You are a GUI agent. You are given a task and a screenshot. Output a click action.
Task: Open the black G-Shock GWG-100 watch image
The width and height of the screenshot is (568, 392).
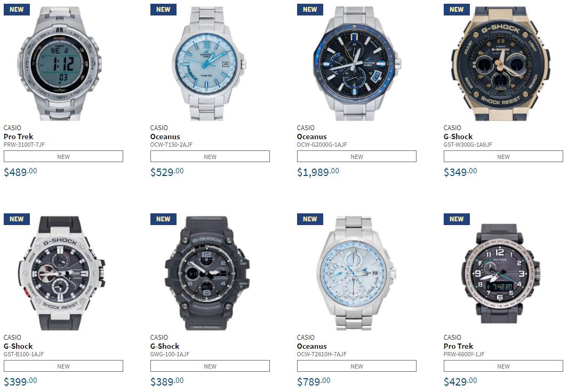pyautogui.click(x=207, y=273)
